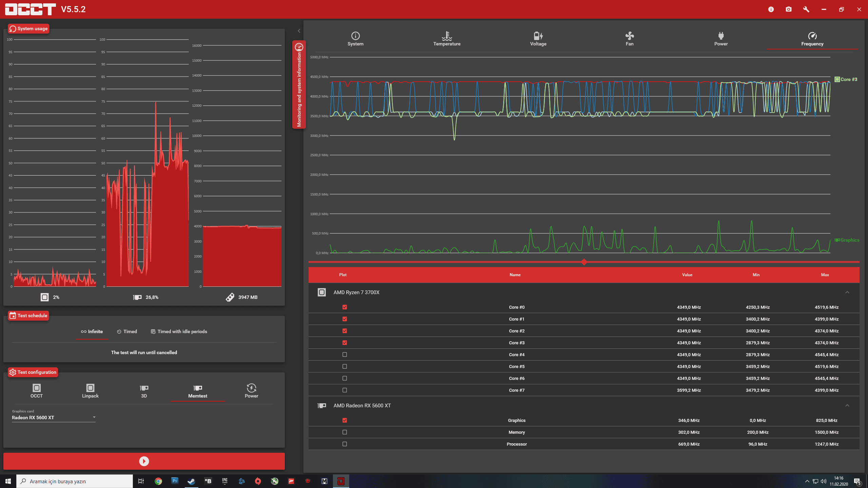Enable plotting for Core #5
Viewport: 868px width, 488px height.
(x=344, y=366)
